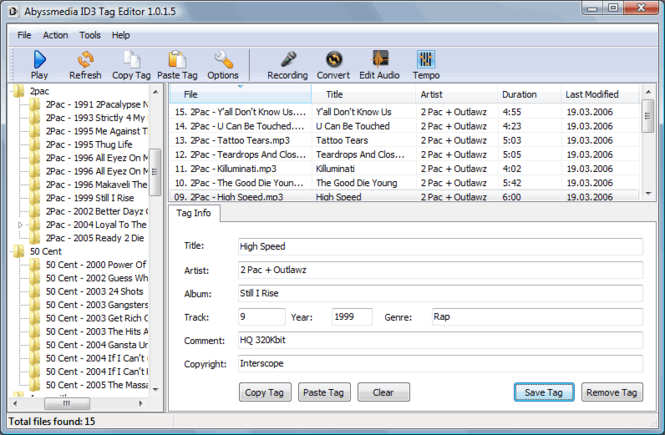
Task: Open Options from the toolbar
Action: [x=223, y=65]
